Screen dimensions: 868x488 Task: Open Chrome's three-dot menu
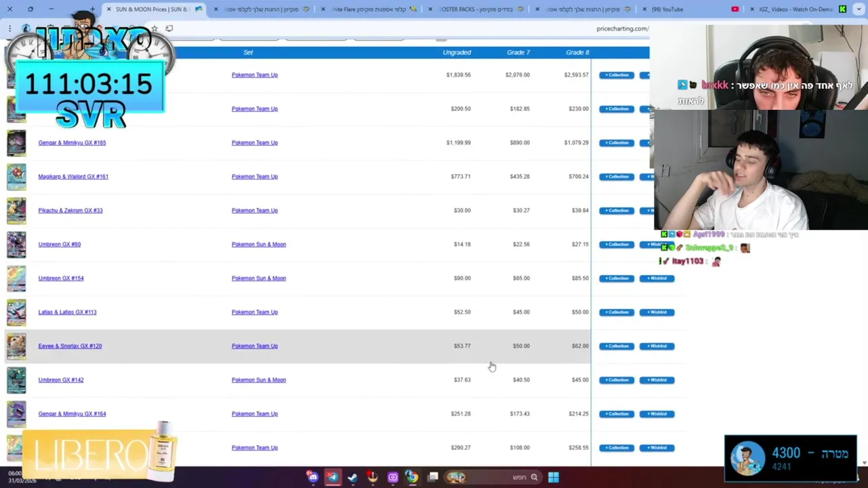(9, 28)
